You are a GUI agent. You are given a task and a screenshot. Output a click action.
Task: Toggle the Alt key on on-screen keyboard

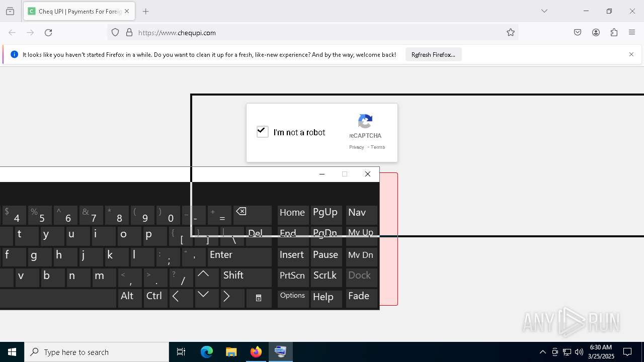pos(130,298)
